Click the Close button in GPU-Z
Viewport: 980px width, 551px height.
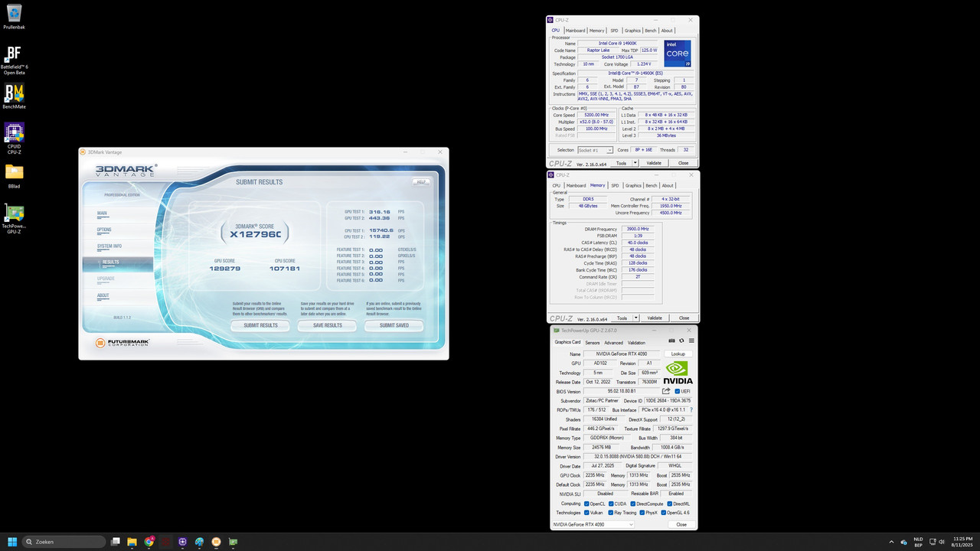pos(681,524)
